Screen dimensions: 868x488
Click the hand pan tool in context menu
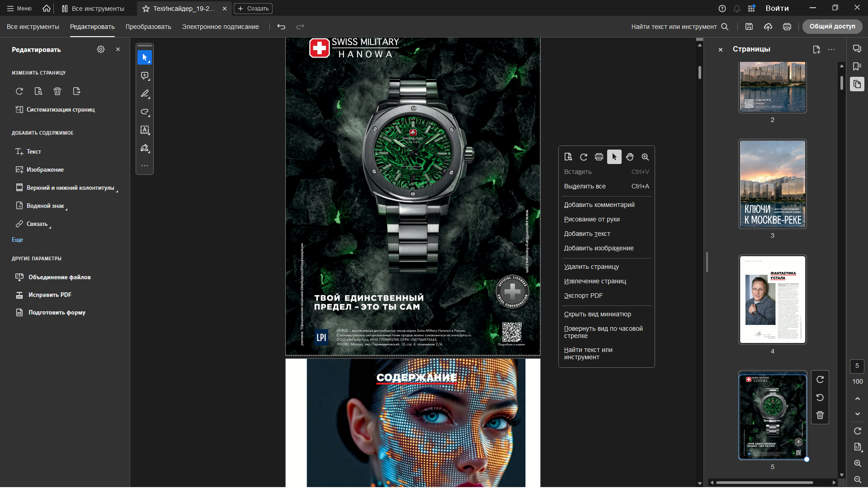tap(630, 157)
